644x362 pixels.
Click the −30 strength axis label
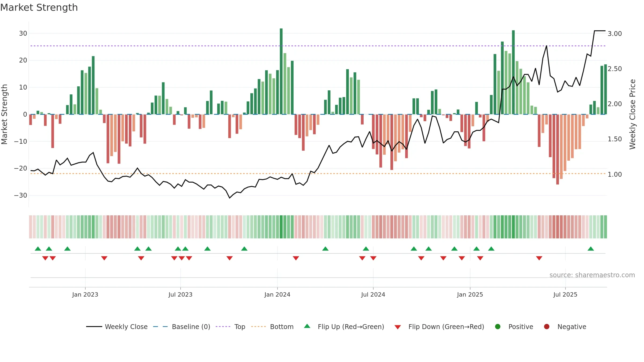[21, 195]
